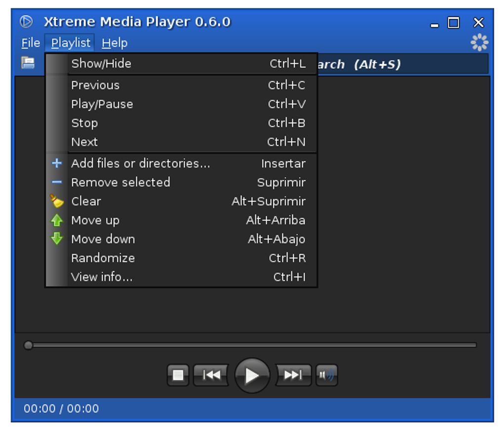Viewport: 504px width, 435px height.
Task: Skip to previous track button
Action: pyautogui.click(x=211, y=375)
